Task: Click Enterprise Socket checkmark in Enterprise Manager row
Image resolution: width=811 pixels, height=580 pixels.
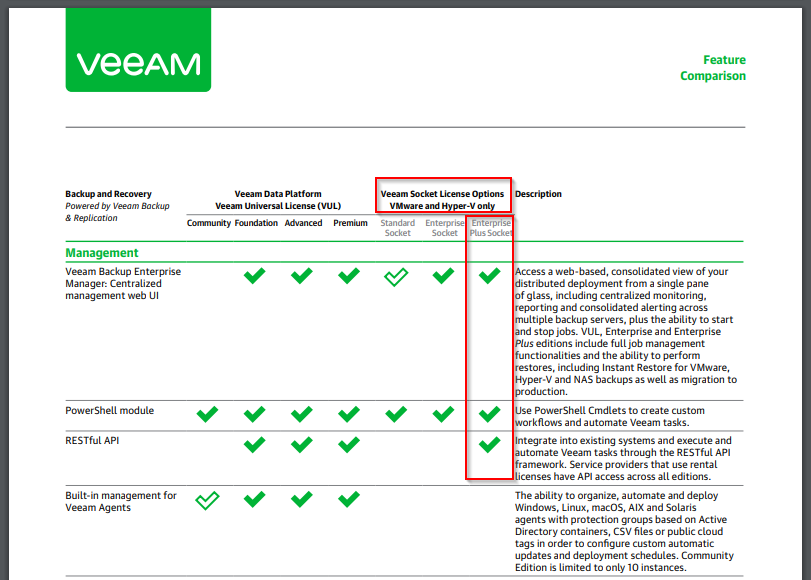Action: (443, 276)
